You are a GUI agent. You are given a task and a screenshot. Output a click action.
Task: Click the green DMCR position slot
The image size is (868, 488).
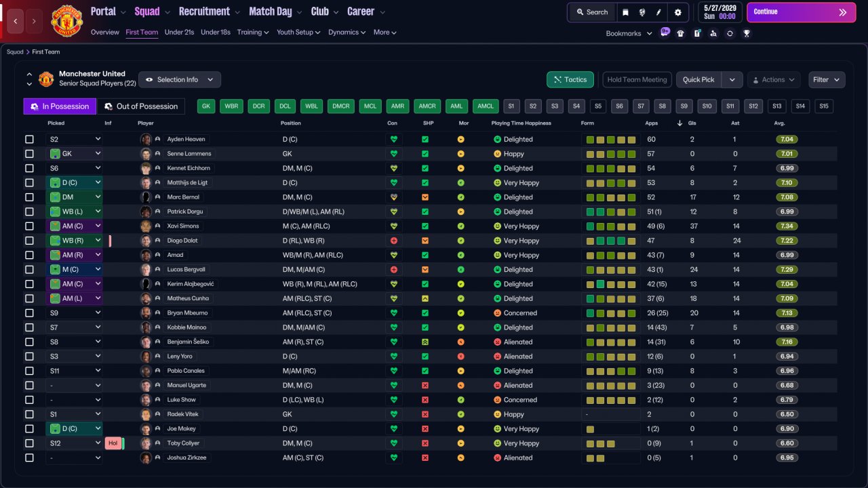(340, 106)
